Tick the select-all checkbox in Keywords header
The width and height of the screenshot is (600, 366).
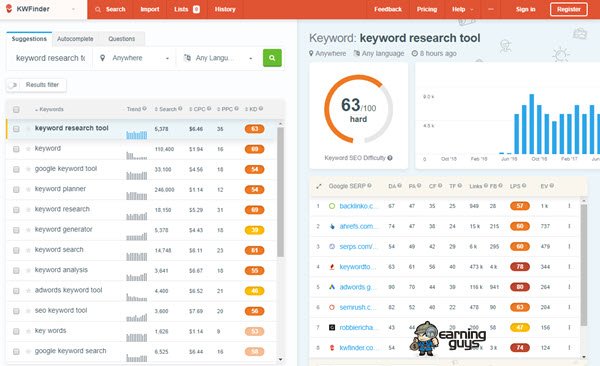[16, 109]
